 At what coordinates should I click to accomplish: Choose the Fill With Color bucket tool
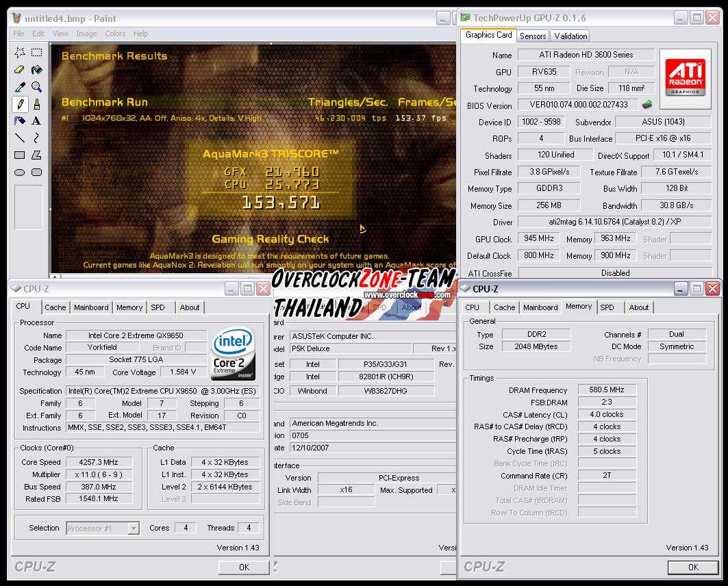[x=37, y=70]
